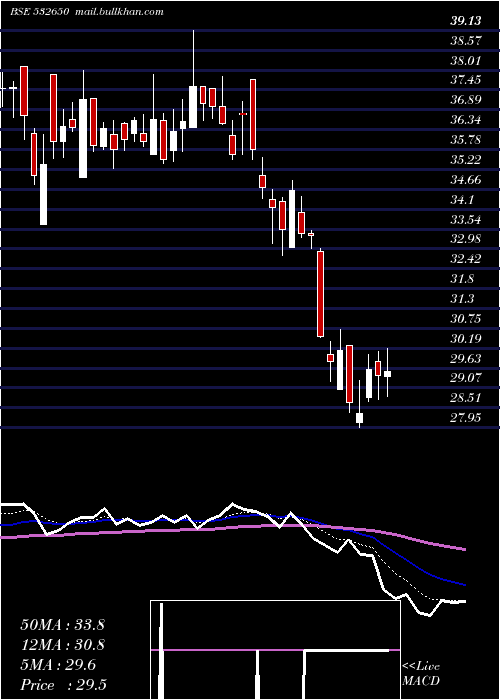Click the 29.07 axis value

[x=466, y=378]
